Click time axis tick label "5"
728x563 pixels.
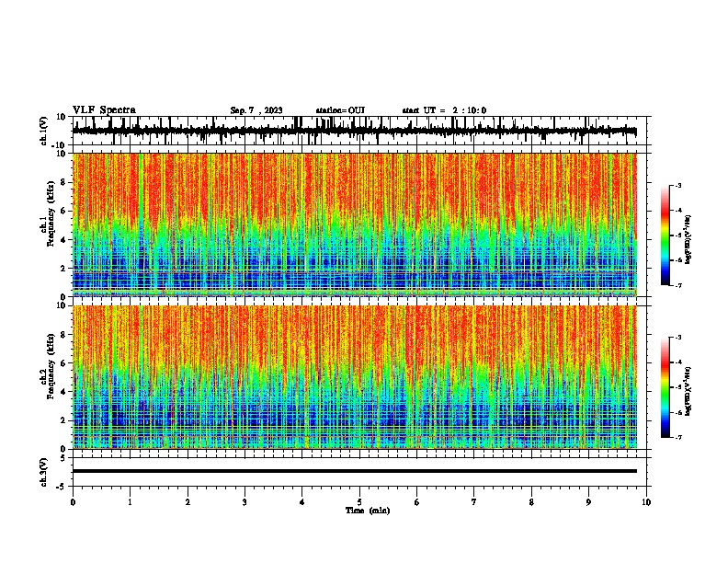359,502
